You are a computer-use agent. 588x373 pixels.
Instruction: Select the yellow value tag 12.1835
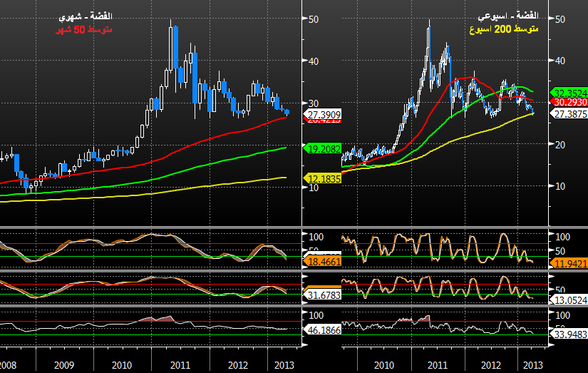tap(322, 179)
